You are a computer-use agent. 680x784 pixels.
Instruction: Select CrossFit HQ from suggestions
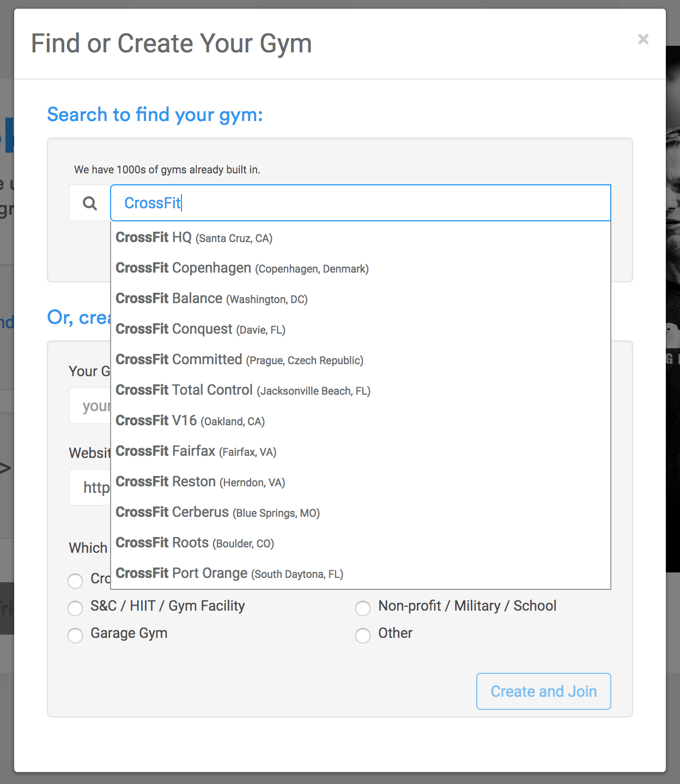pyautogui.click(x=194, y=238)
